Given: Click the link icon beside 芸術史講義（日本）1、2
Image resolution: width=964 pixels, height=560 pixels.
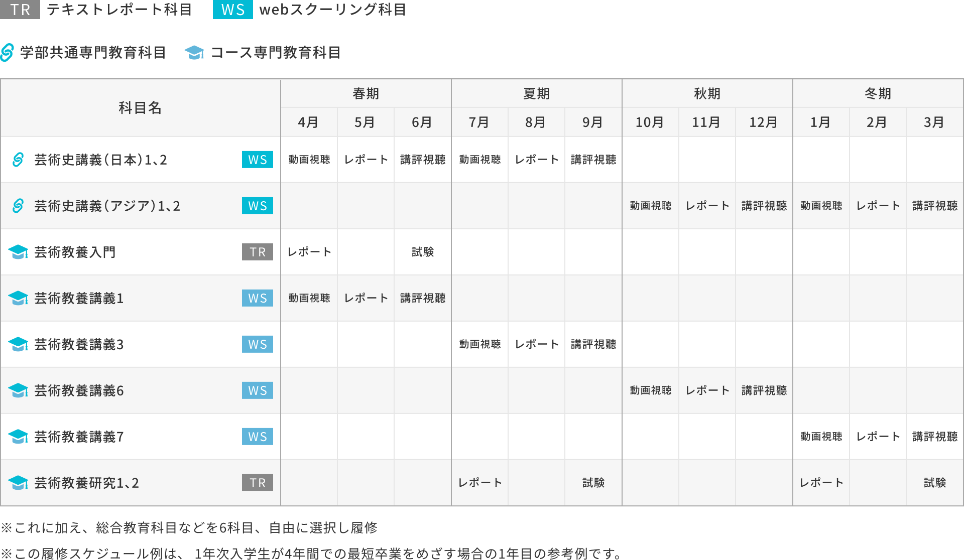Looking at the screenshot, I should (x=17, y=160).
